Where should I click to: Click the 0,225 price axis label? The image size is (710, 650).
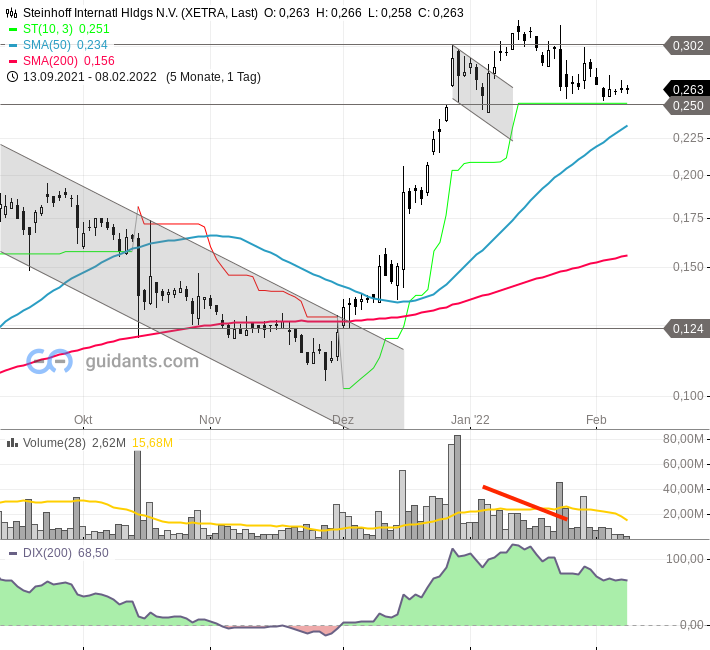click(688, 138)
